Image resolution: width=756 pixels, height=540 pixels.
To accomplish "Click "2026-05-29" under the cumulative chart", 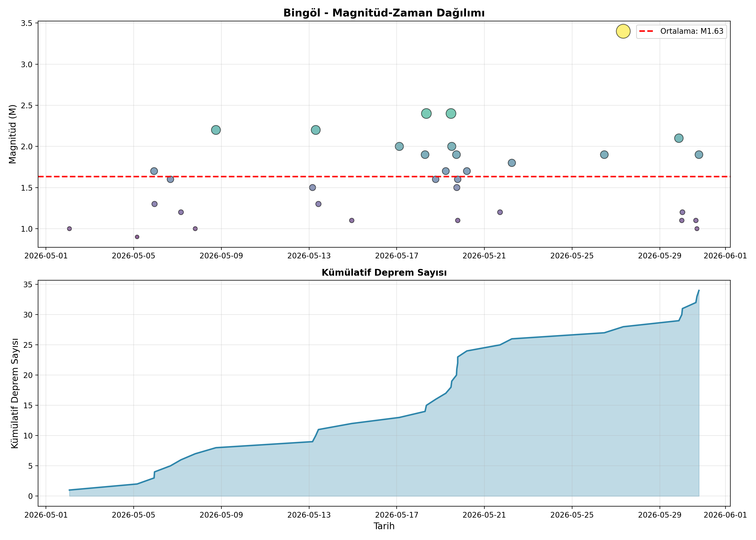I will click(660, 515).
